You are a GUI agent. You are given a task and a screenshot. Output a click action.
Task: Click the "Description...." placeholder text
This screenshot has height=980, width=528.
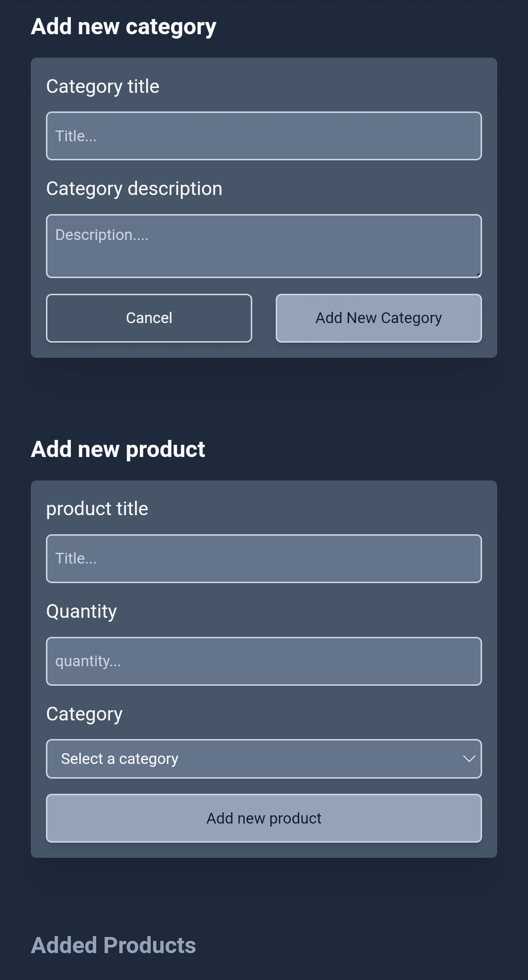click(102, 235)
